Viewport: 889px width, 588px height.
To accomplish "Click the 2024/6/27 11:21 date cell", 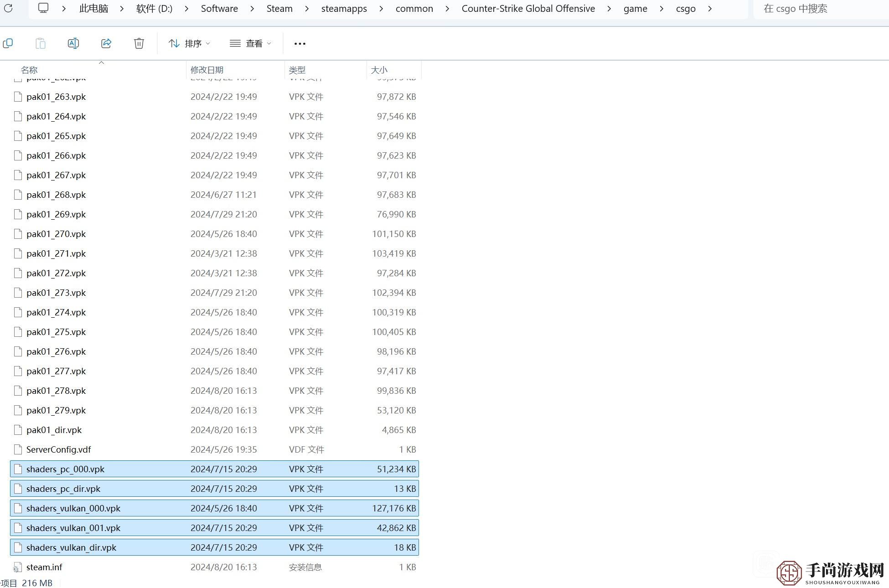I will coord(223,195).
